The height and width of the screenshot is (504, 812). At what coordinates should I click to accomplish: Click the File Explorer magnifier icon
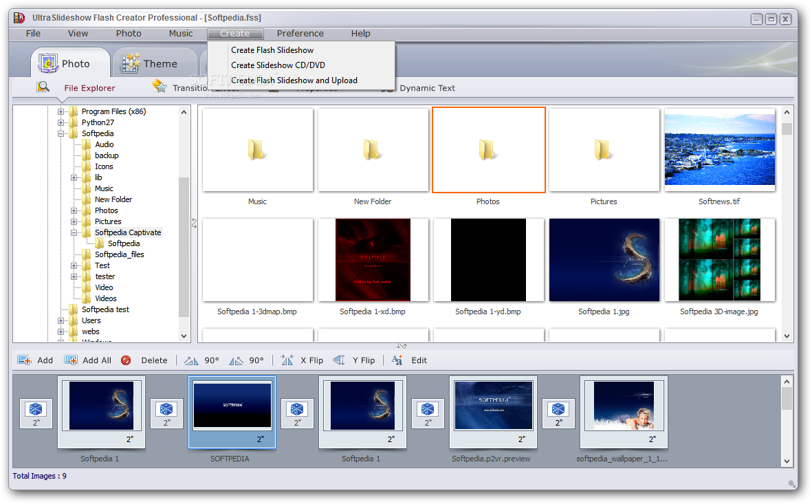43,87
